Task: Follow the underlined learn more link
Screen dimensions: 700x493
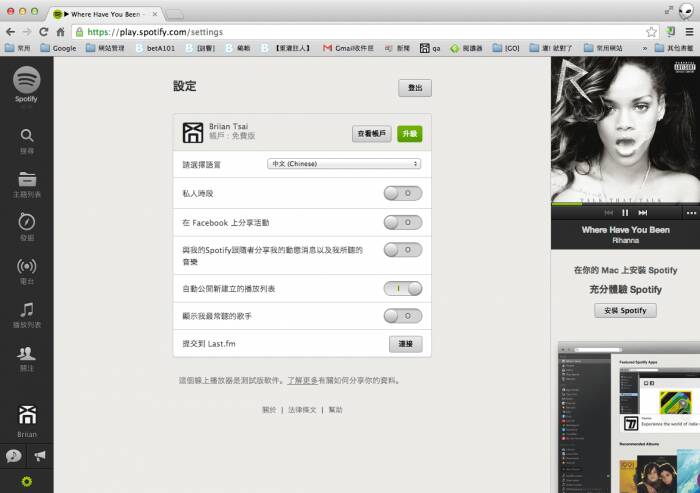Action: coord(302,380)
